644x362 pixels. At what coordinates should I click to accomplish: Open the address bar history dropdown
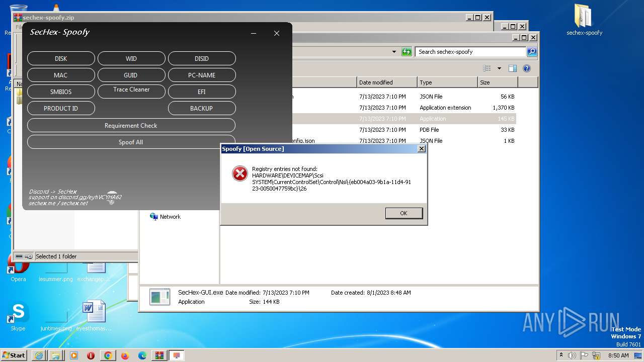coord(394,52)
